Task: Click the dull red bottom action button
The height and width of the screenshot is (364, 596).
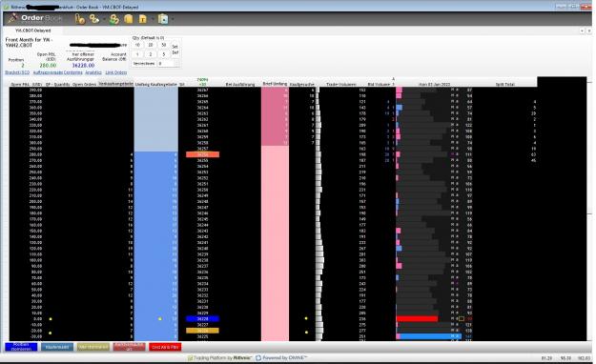Action: click(x=130, y=347)
